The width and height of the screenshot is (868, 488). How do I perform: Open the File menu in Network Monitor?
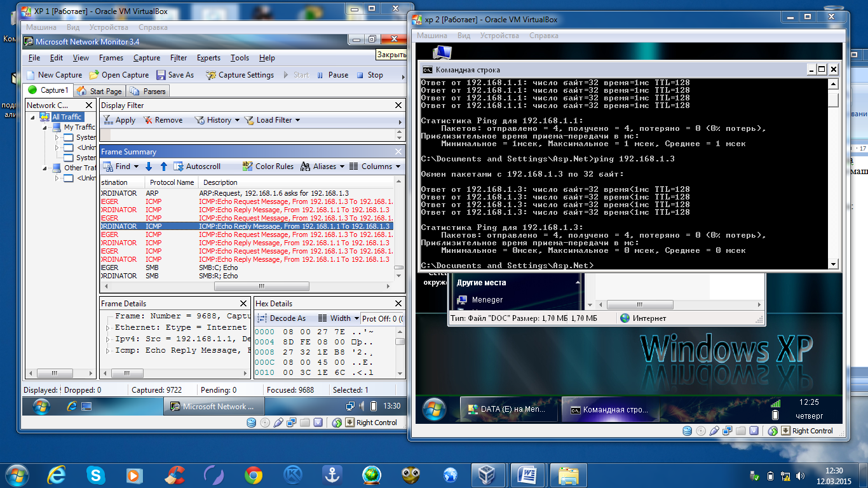[x=34, y=58]
